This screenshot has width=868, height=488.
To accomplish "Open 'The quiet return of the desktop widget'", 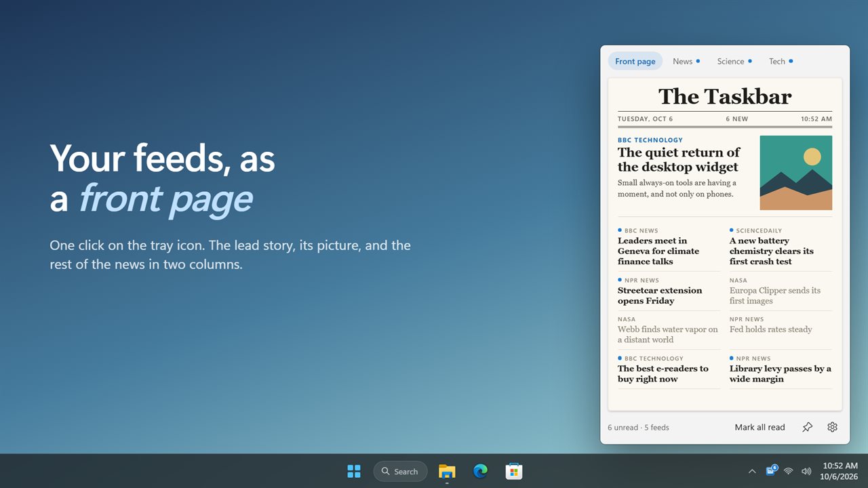I will pyautogui.click(x=679, y=159).
